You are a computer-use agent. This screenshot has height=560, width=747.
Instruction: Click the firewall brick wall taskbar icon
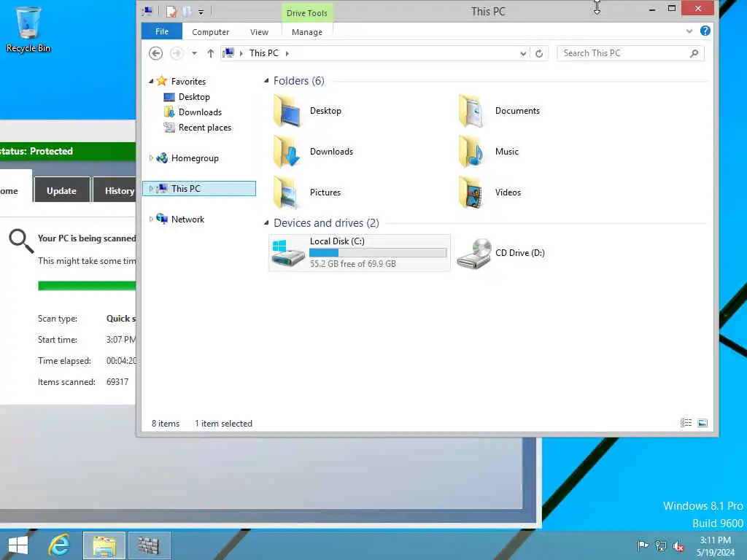pyautogui.click(x=149, y=545)
